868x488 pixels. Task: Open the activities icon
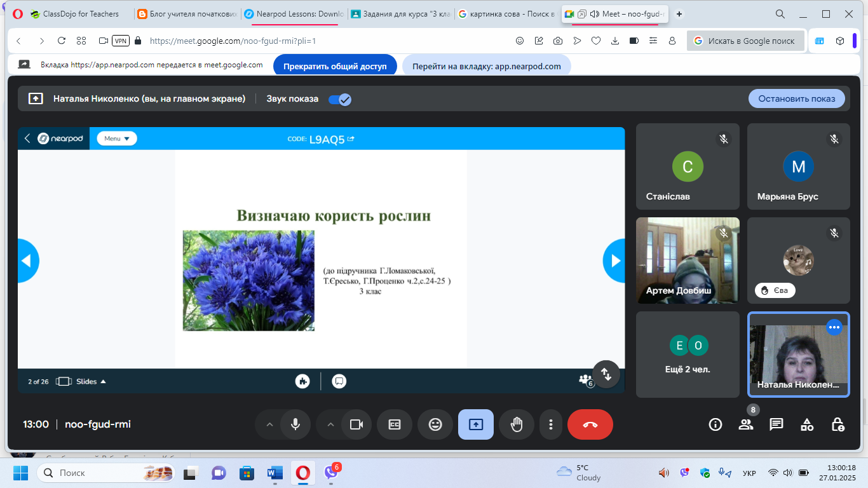tap(807, 424)
